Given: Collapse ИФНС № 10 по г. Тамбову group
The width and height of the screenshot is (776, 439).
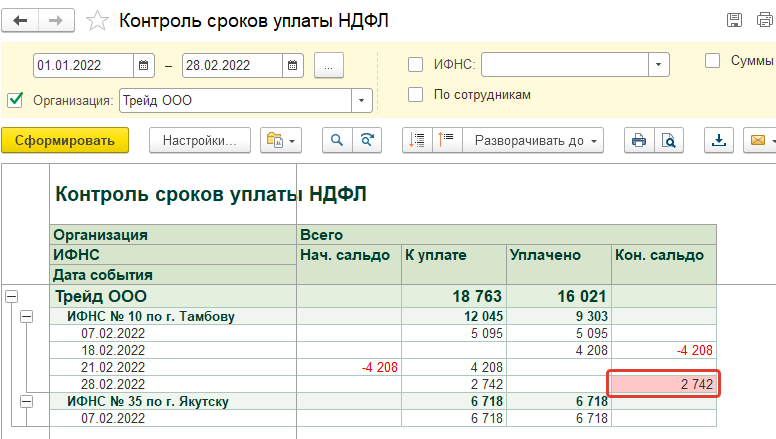Looking at the screenshot, I should (27, 316).
